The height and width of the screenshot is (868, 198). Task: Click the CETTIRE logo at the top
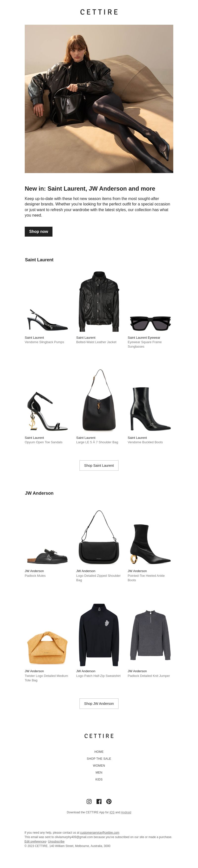pyautogui.click(x=99, y=12)
